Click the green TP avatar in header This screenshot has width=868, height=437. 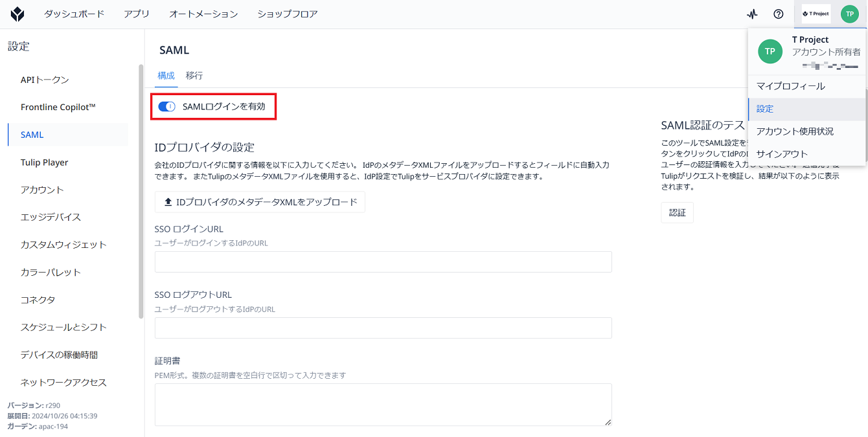pyautogui.click(x=849, y=14)
